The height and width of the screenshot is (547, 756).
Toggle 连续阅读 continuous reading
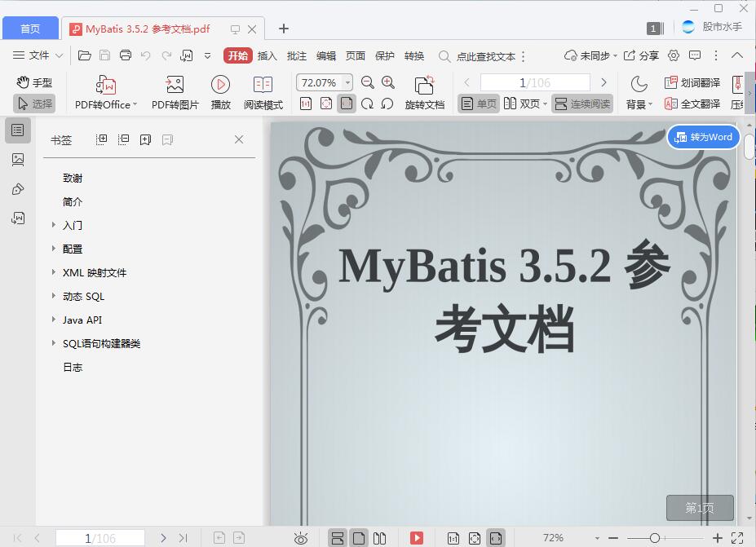582,104
